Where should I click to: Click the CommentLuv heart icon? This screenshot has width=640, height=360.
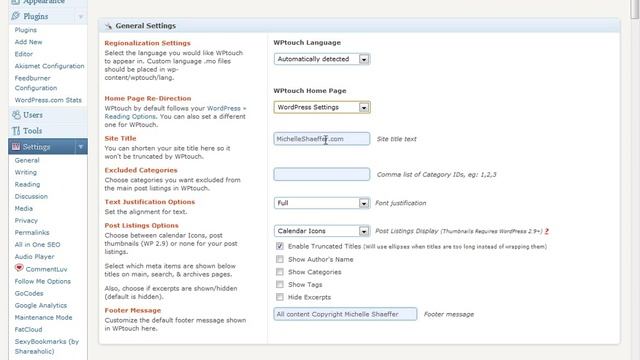(x=19, y=268)
